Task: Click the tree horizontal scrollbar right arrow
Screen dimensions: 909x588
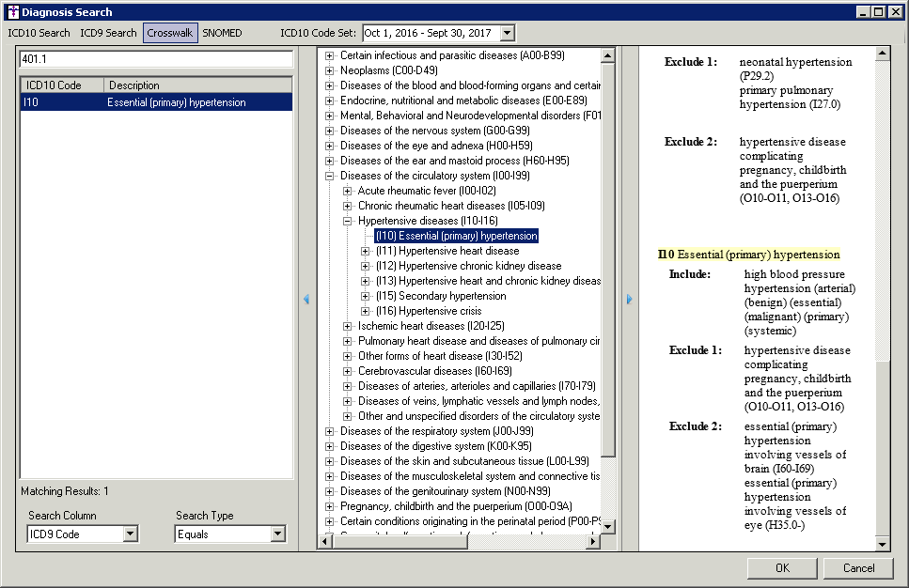Action: tap(593, 542)
